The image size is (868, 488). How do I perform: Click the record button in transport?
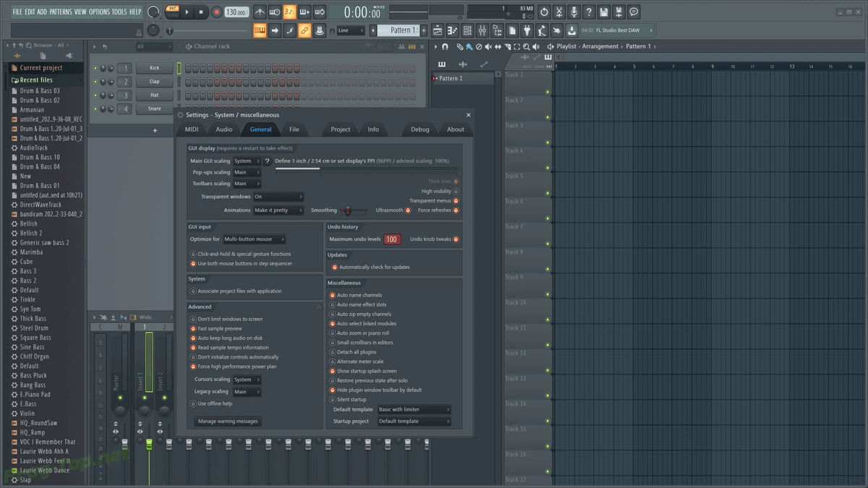tap(216, 12)
